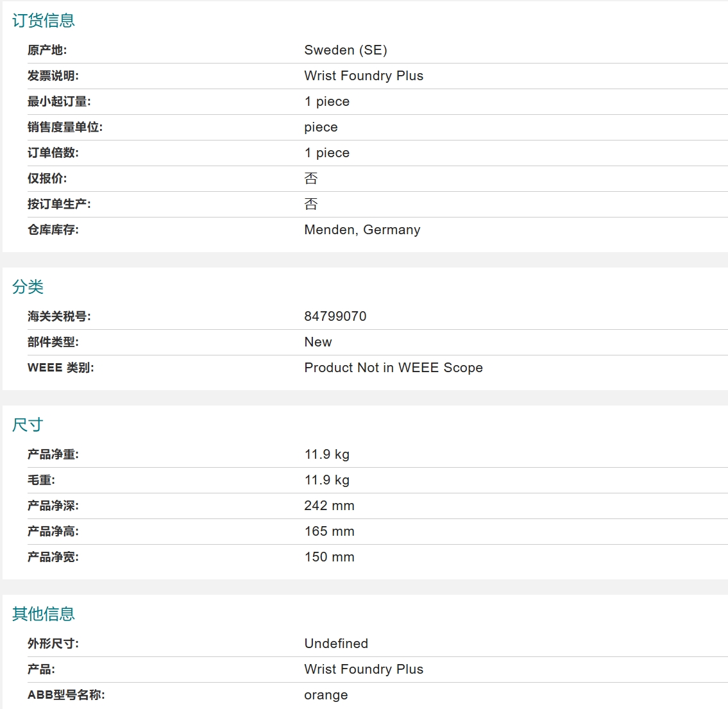Click the 尺寸 section heading
This screenshot has height=709, width=728.
tap(28, 425)
